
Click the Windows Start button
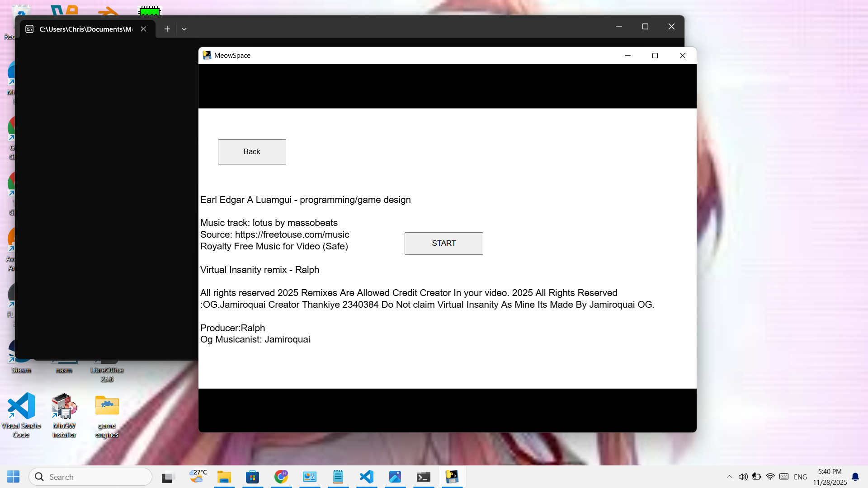click(x=14, y=477)
